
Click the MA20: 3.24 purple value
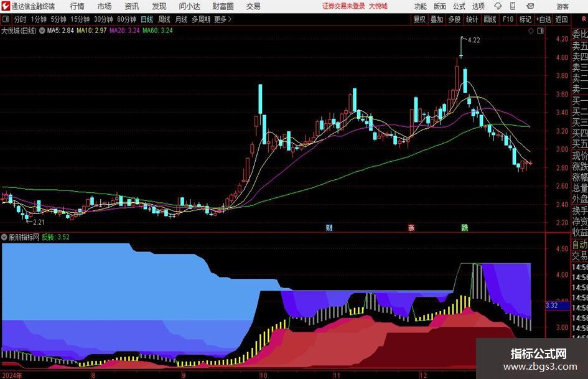124,30
